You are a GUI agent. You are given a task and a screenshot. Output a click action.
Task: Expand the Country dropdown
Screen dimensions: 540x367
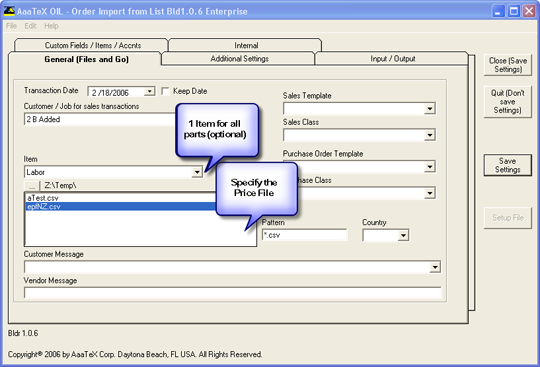403,235
